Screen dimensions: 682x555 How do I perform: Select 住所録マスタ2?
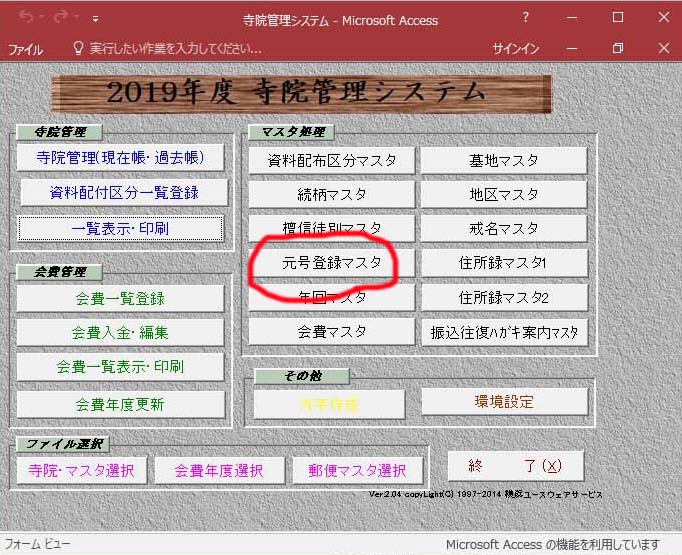503,297
